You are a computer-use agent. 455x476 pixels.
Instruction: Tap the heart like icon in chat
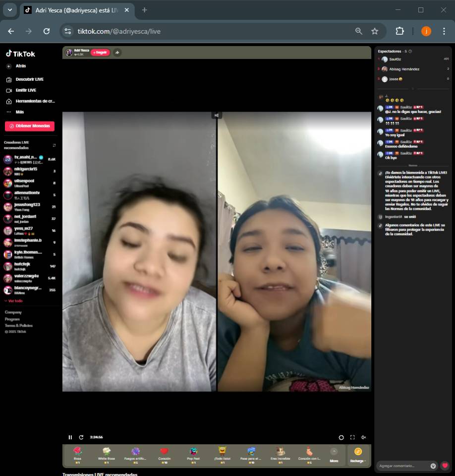pyautogui.click(x=445, y=466)
